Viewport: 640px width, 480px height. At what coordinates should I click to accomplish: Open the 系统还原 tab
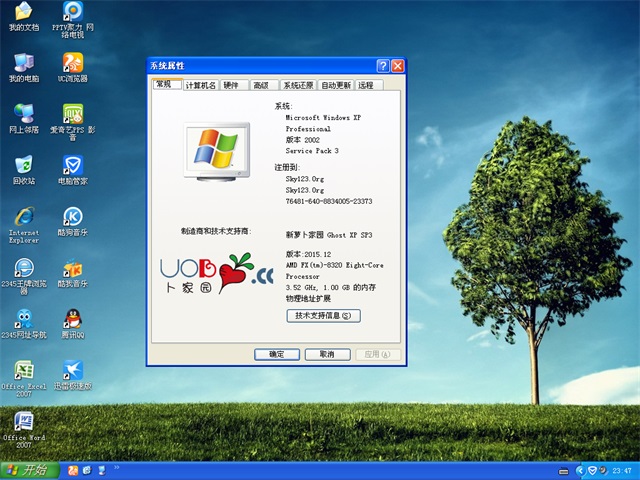tap(297, 86)
